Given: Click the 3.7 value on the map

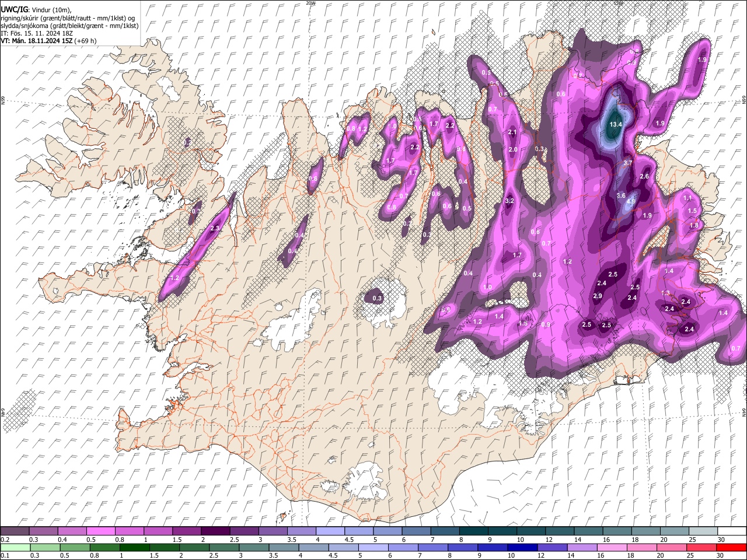Looking at the screenshot, I should tap(628, 163).
